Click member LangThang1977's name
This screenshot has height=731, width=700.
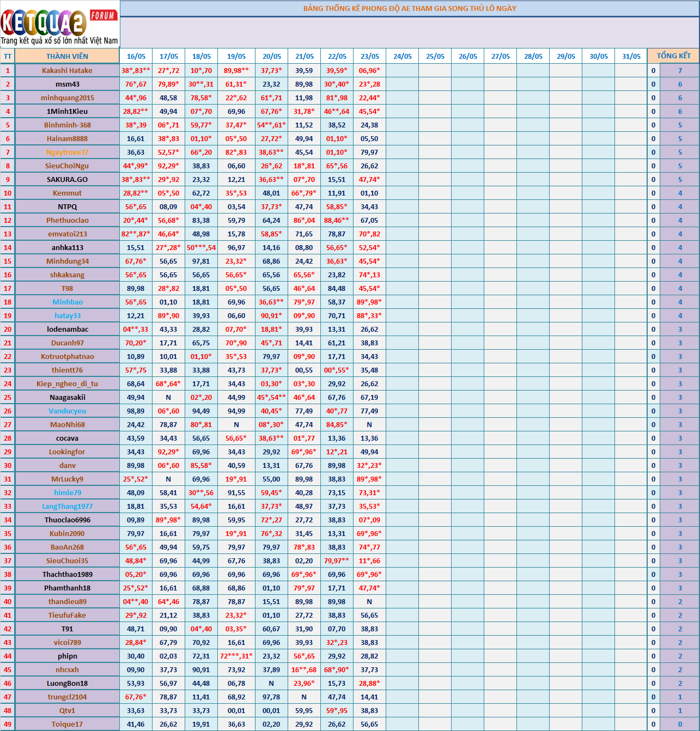pyautogui.click(x=67, y=506)
